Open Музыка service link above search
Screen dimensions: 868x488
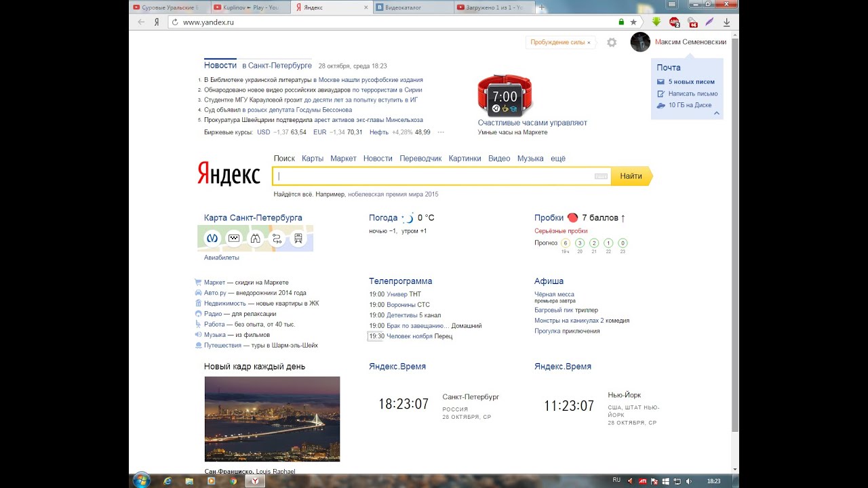coord(530,159)
